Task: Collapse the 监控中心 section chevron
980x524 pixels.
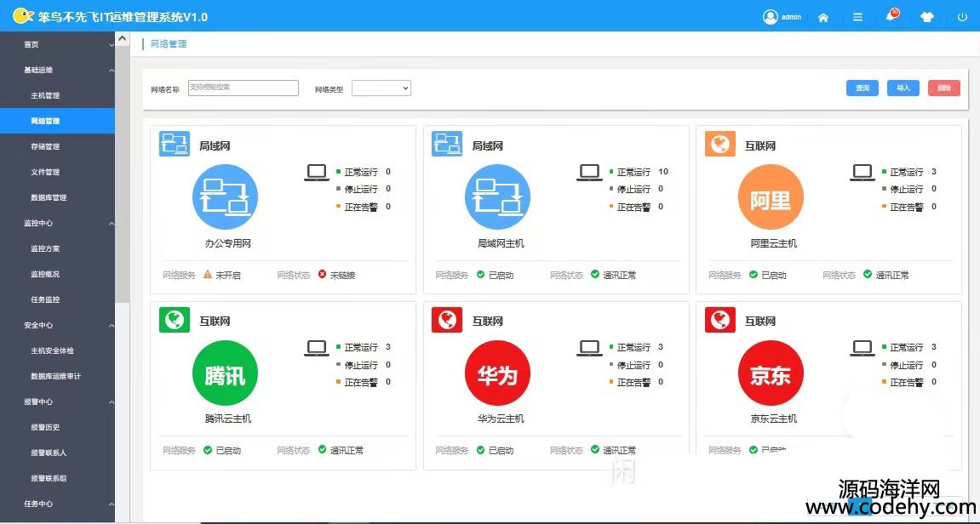Action: tap(112, 223)
